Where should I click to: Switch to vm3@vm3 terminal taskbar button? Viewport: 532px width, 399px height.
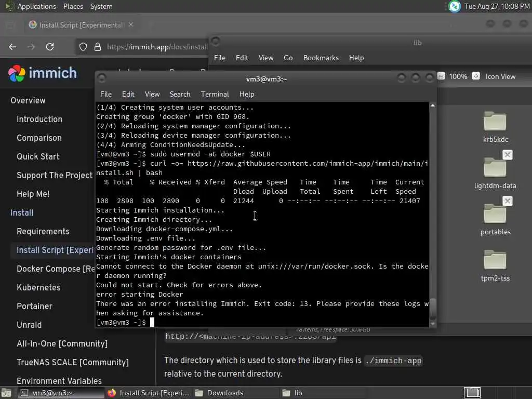(61, 393)
